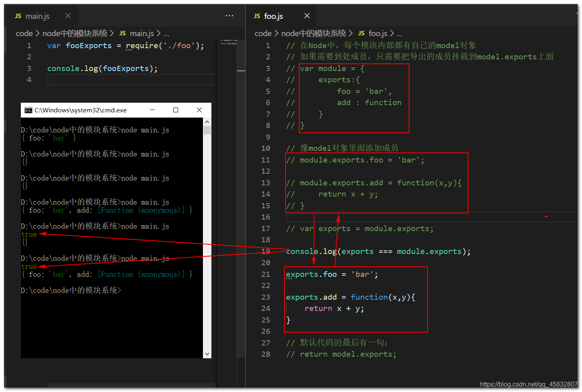Minimize the cmd.exe window
The width and height of the screenshot is (582, 392).
[152, 110]
